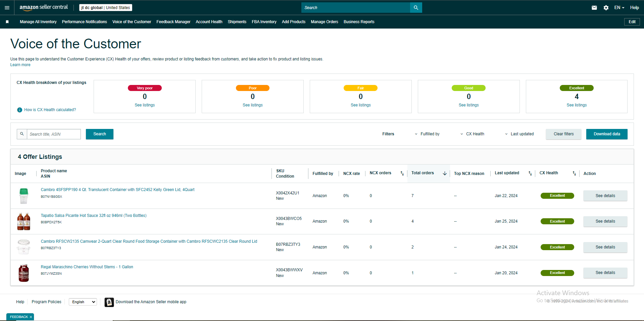See listings under Good

469,105
